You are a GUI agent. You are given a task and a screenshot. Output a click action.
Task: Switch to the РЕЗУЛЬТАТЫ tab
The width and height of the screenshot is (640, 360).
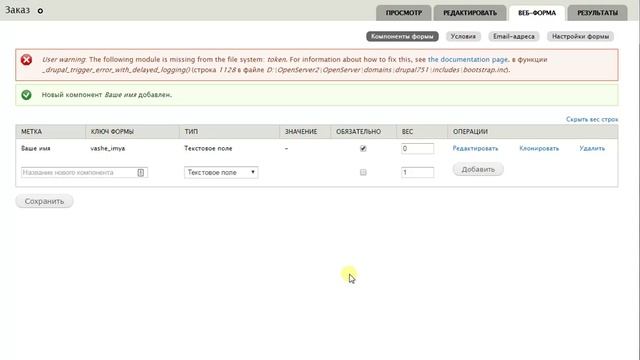point(597,13)
